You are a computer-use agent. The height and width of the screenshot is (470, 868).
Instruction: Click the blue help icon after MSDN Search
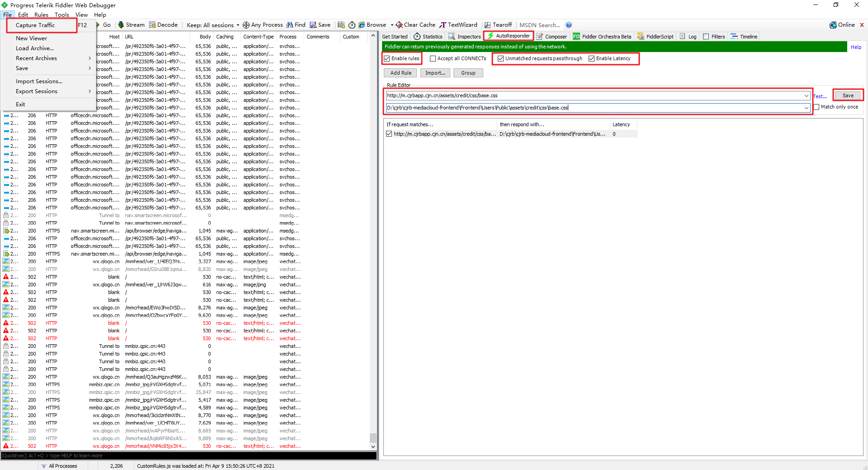[x=569, y=25]
